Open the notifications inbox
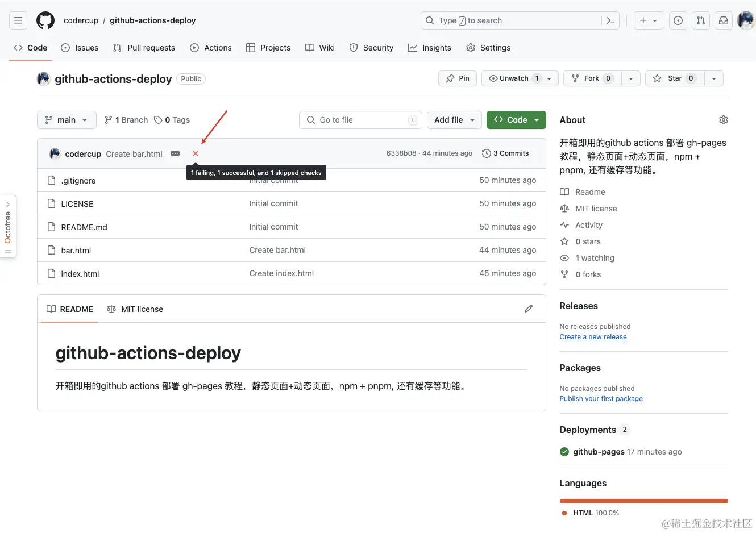756x533 pixels. pos(724,20)
